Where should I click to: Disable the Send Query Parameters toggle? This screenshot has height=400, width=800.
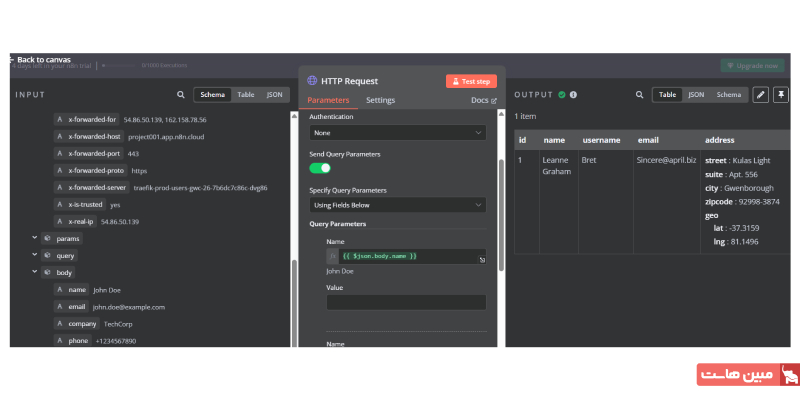(320, 168)
